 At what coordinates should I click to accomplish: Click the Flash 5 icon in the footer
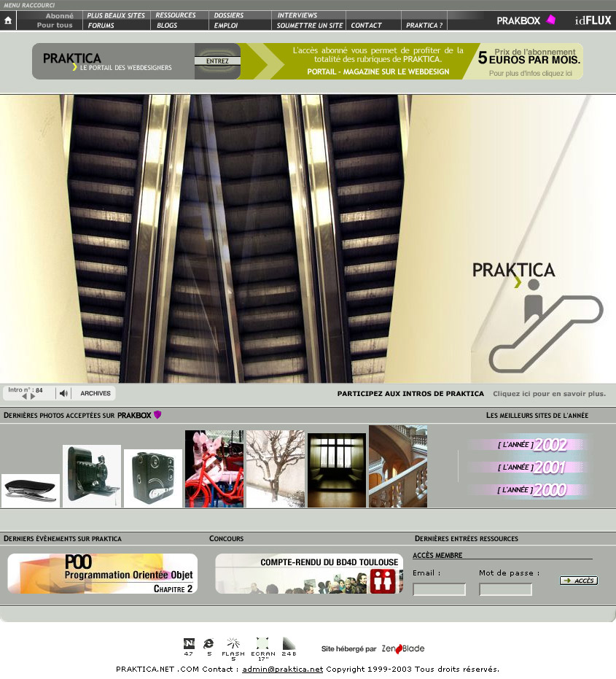pos(233,643)
